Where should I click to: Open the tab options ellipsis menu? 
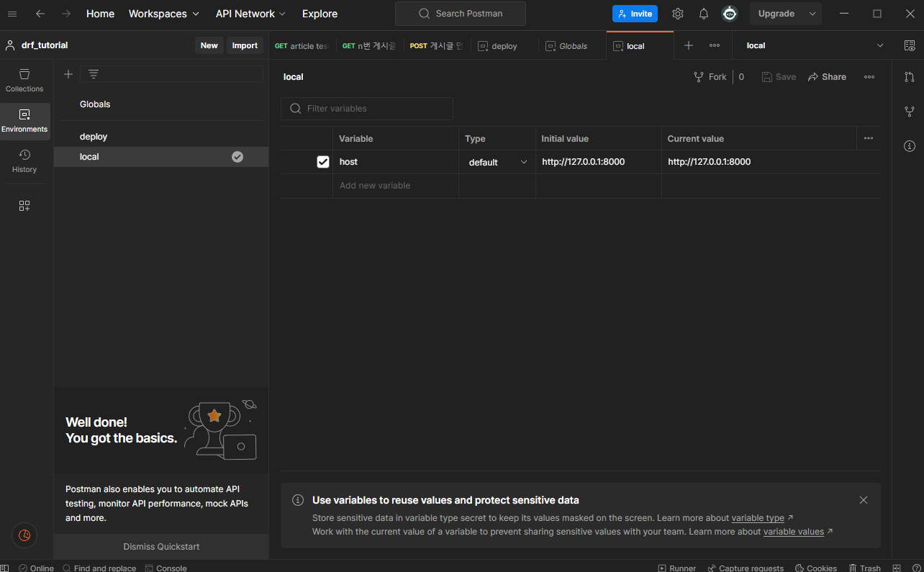(x=715, y=45)
